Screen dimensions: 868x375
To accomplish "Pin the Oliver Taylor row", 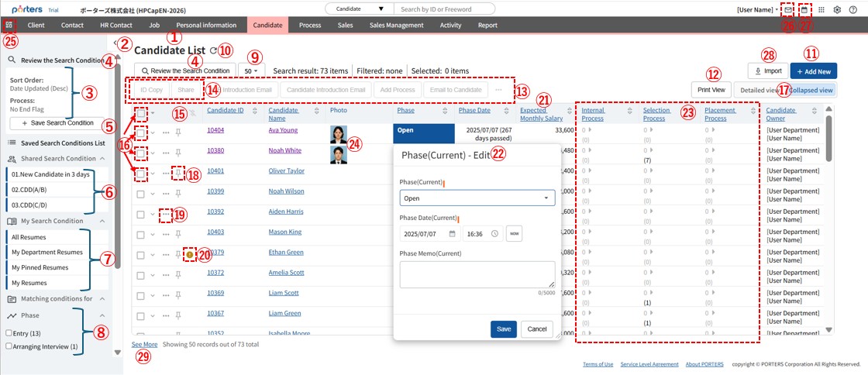I will (x=177, y=171).
